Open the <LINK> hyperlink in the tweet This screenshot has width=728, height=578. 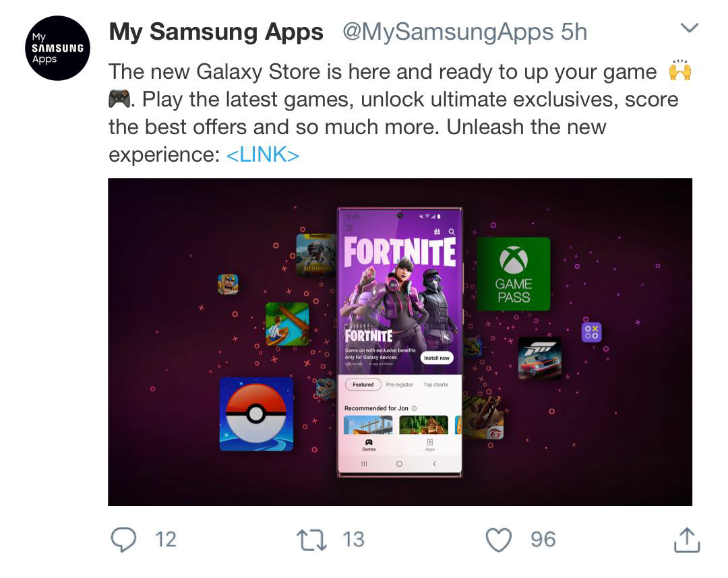[262, 155]
